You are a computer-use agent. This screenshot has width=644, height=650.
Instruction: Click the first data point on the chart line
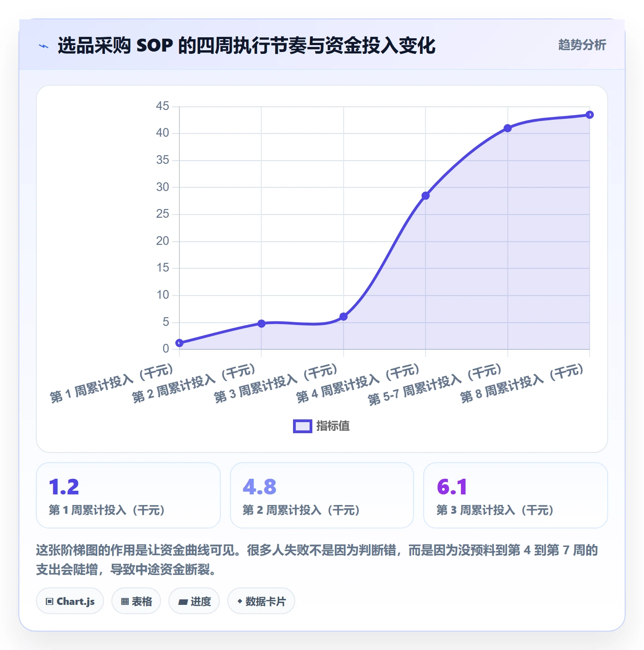click(x=179, y=343)
